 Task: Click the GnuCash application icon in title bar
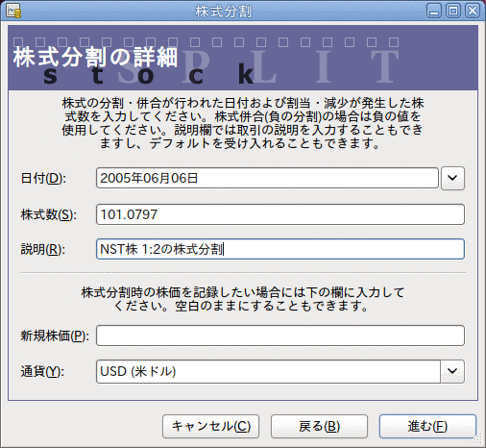coord(13,11)
